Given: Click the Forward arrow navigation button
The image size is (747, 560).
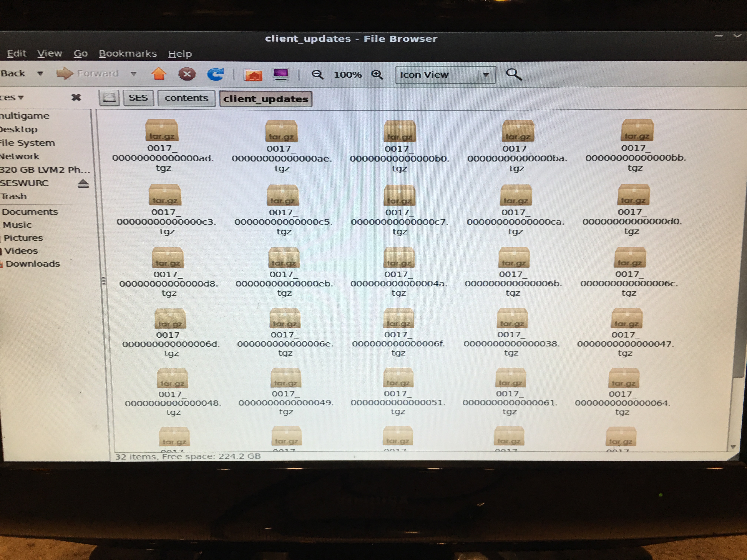Looking at the screenshot, I should 87,73.
